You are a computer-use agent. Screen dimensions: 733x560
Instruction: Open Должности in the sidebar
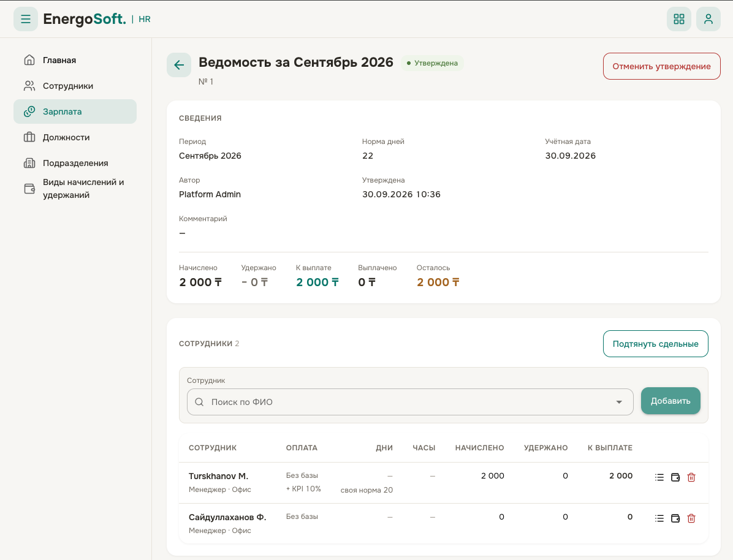point(75,137)
